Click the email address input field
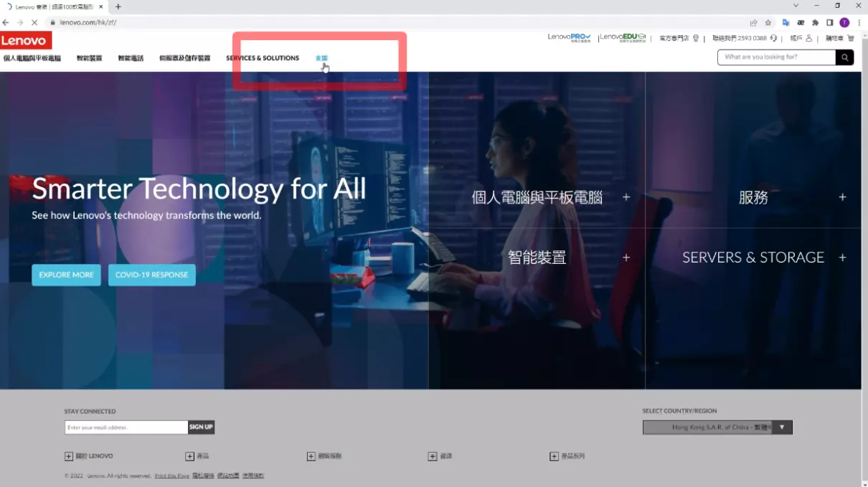This screenshot has height=487, width=868. (x=126, y=427)
